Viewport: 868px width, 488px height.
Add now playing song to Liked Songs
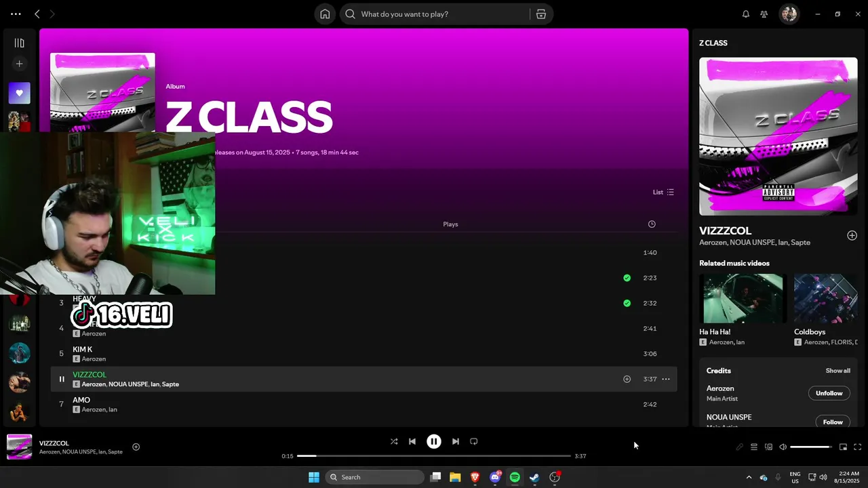click(x=136, y=447)
